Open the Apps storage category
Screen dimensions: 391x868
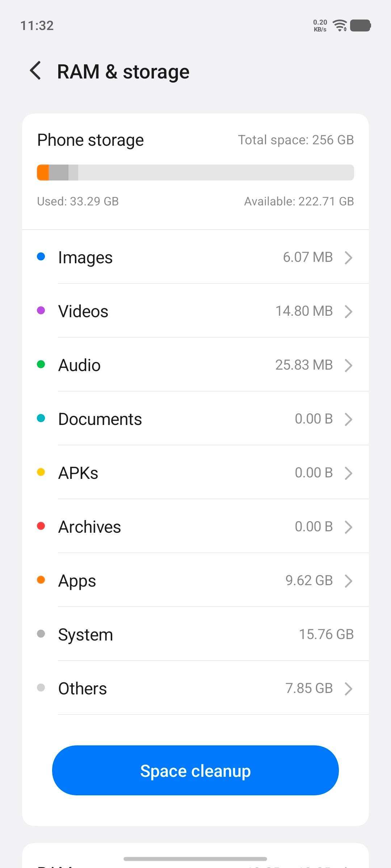[195, 580]
